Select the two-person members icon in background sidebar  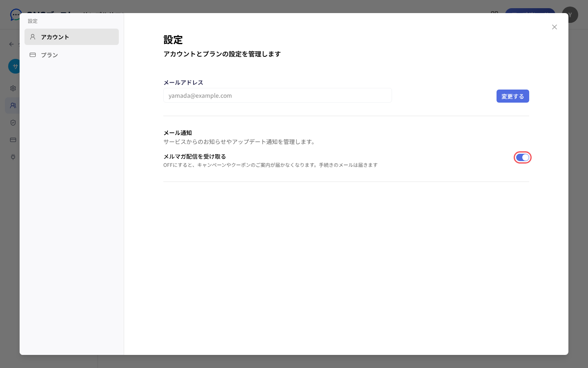[x=13, y=105]
